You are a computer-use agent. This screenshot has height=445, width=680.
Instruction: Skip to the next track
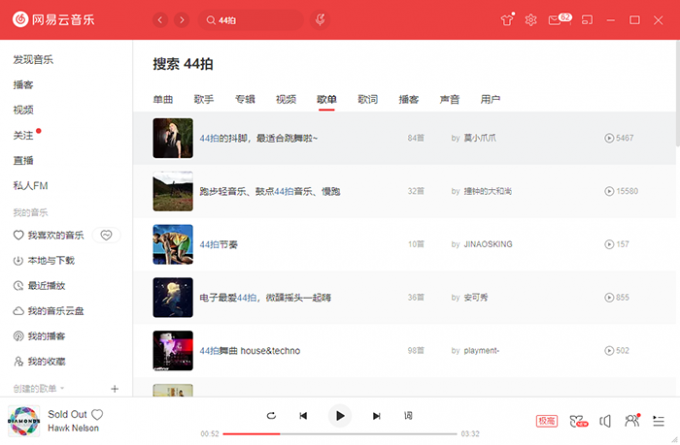click(376, 416)
